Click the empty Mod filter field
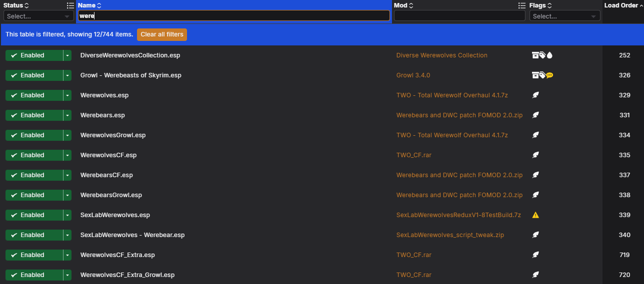 (x=459, y=16)
